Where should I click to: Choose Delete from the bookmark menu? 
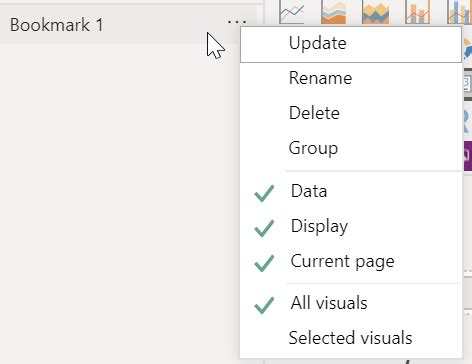pos(351,113)
